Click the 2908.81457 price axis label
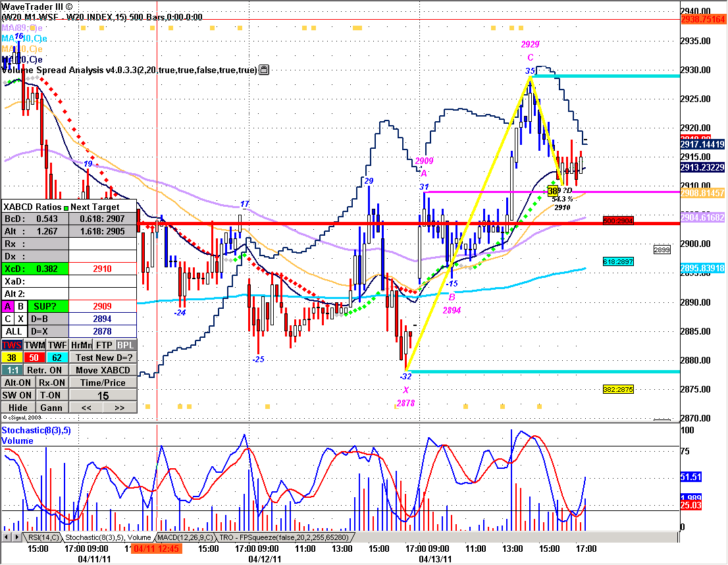The image size is (728, 565). (703, 192)
